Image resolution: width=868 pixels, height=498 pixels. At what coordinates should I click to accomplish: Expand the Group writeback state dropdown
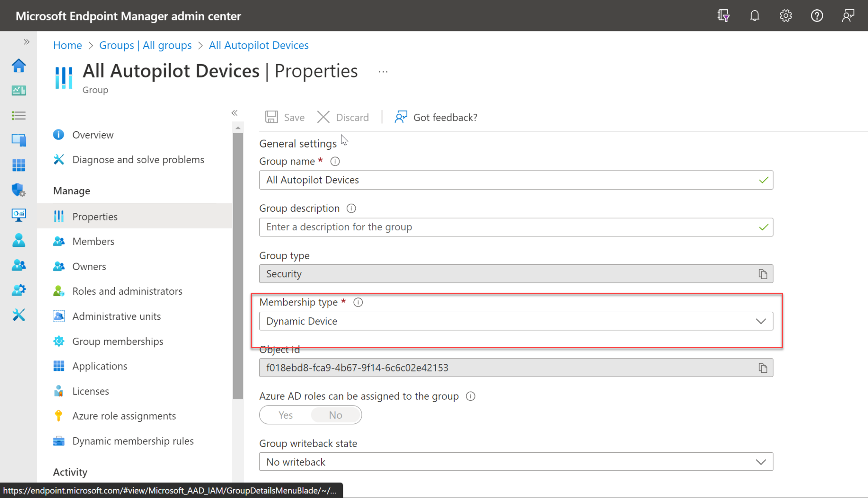[761, 462]
